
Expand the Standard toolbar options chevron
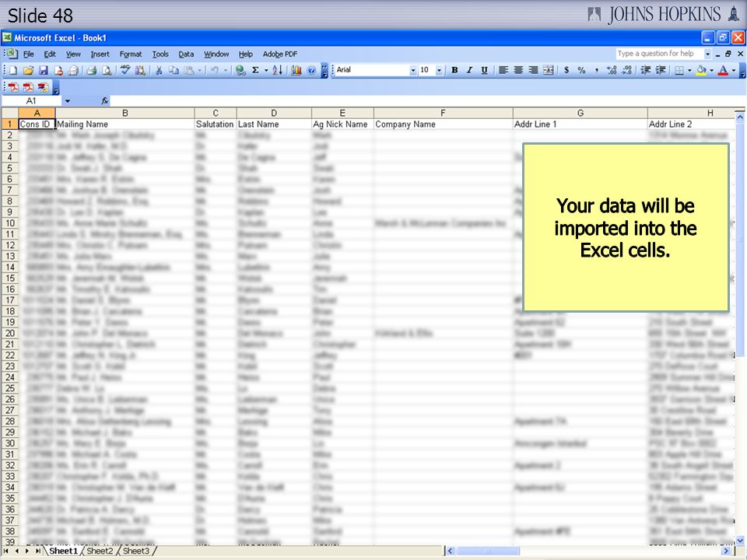pyautogui.click(x=324, y=71)
